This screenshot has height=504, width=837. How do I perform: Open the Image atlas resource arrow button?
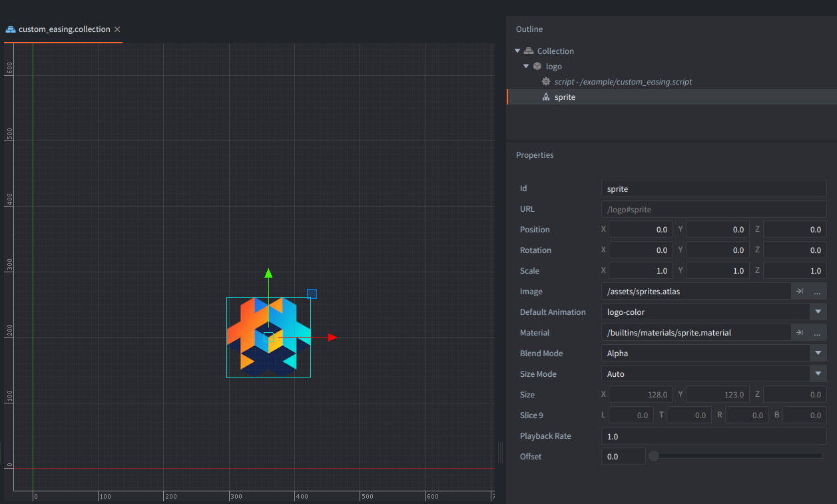click(x=800, y=292)
